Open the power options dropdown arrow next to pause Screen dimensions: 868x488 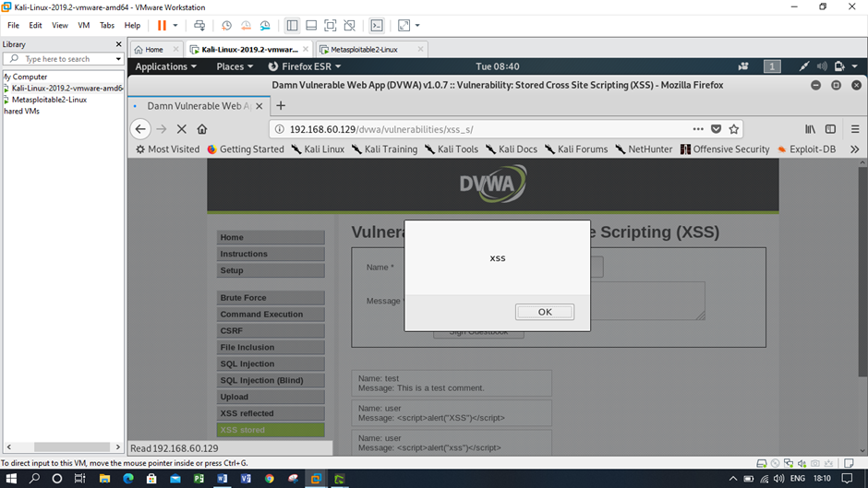(175, 26)
